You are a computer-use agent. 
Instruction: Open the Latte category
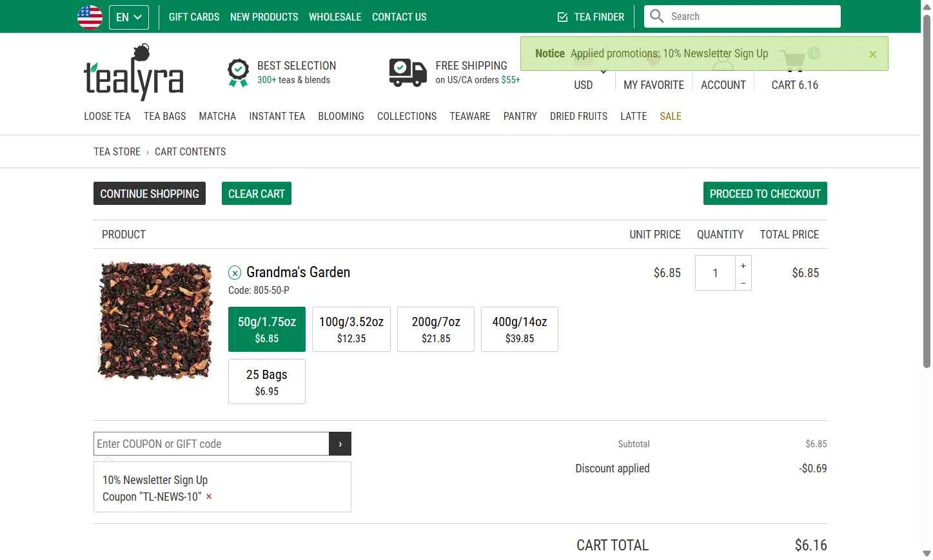pyautogui.click(x=633, y=116)
